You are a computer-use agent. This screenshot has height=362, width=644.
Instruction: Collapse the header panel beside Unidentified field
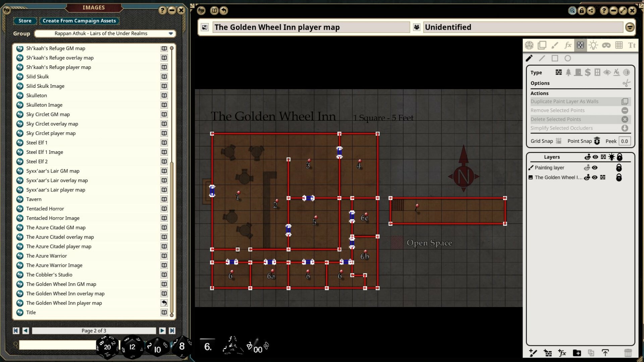coord(630,27)
